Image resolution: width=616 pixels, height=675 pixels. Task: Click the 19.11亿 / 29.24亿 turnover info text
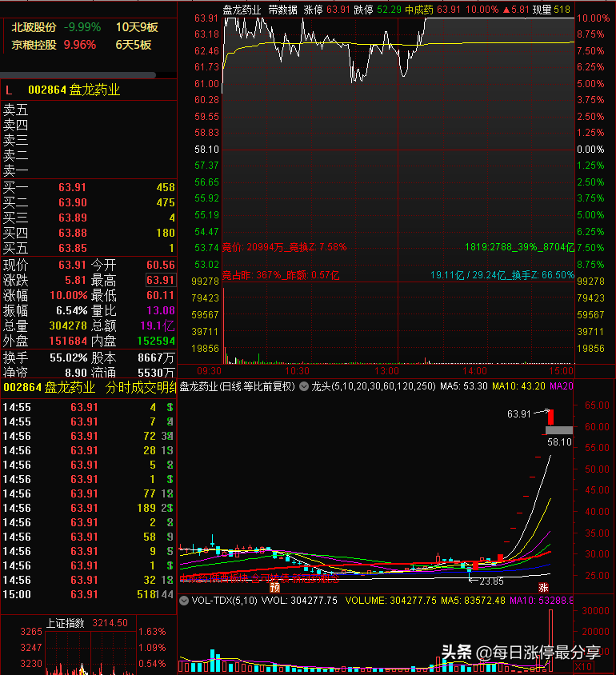pos(502,275)
